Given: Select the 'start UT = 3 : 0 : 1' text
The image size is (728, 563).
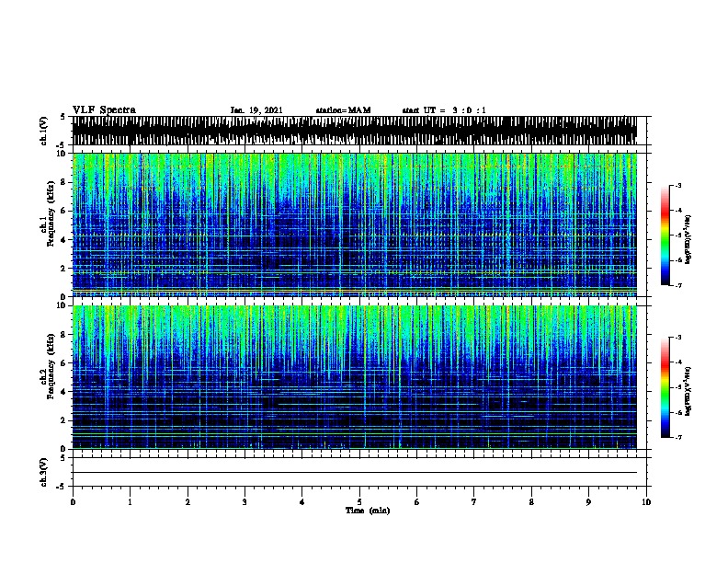Looking at the screenshot, I should 444,110.
